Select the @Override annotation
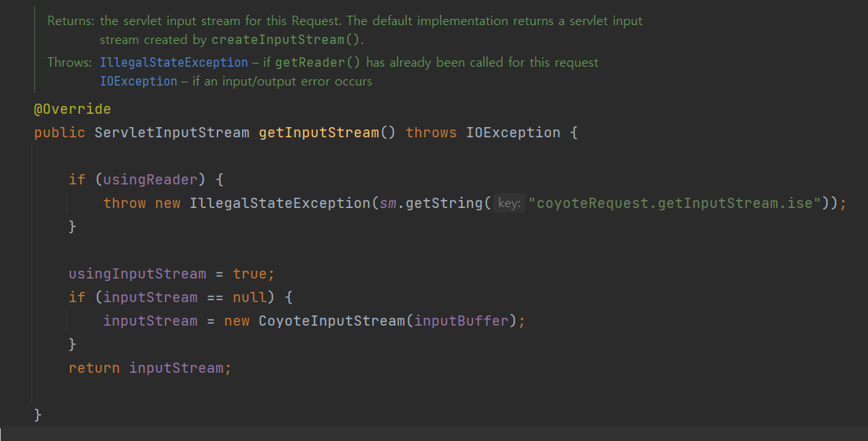868x441 pixels. [x=72, y=109]
